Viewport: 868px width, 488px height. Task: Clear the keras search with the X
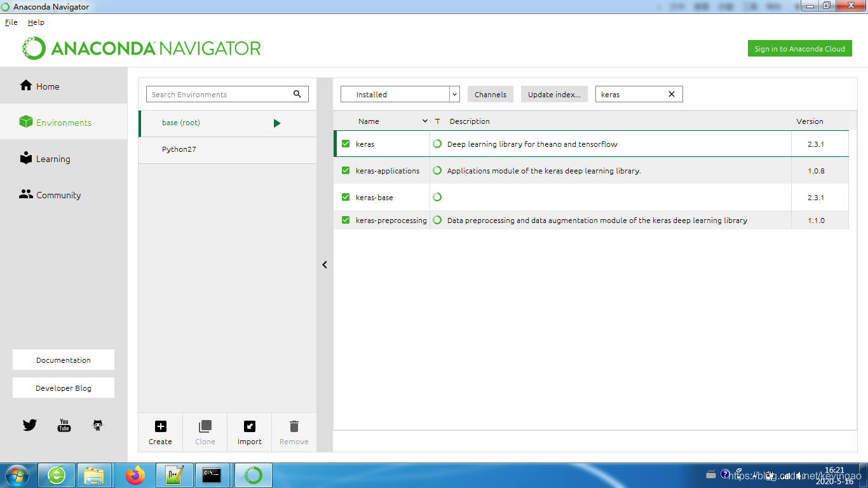(x=672, y=94)
